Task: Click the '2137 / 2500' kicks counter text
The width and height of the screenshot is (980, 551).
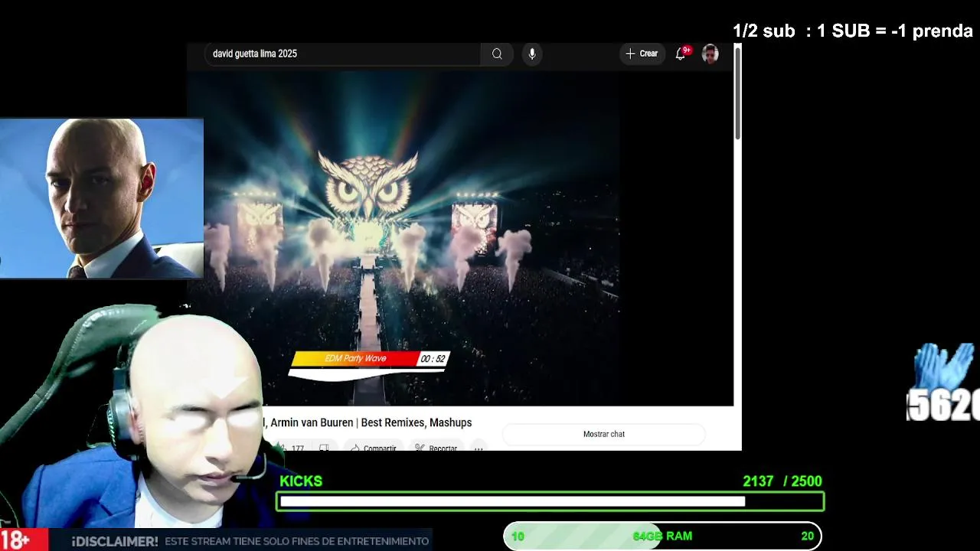Action: [x=782, y=481]
